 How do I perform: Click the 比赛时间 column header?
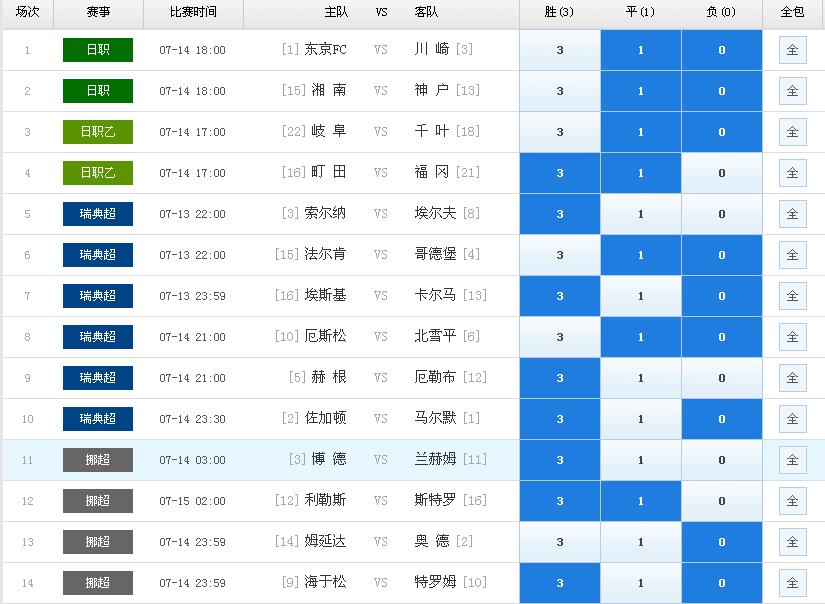click(x=193, y=12)
